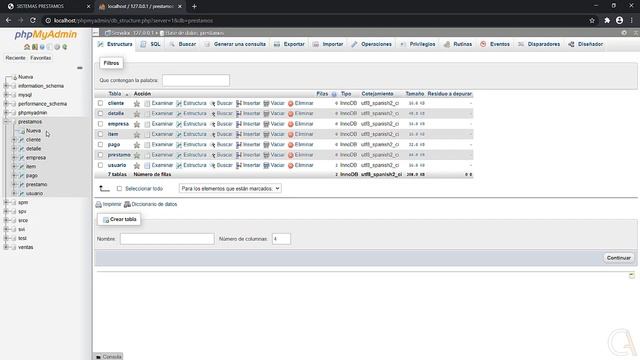The height and width of the screenshot is (360, 640).
Task: Open Consola bar at bottom
Action: (108, 357)
